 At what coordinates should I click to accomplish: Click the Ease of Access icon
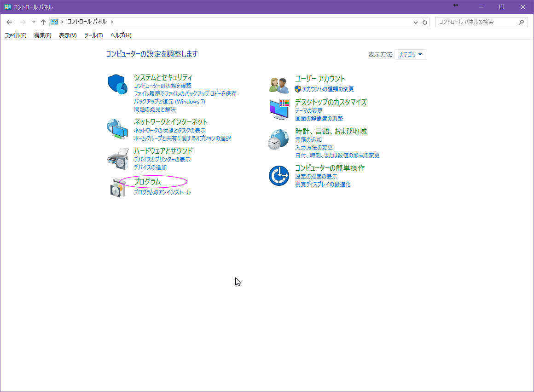pyautogui.click(x=279, y=175)
